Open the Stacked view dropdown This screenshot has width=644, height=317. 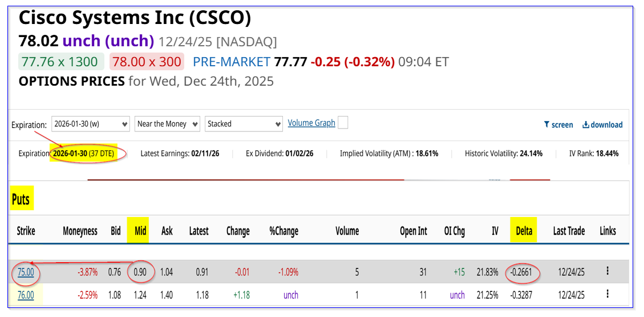tap(244, 124)
